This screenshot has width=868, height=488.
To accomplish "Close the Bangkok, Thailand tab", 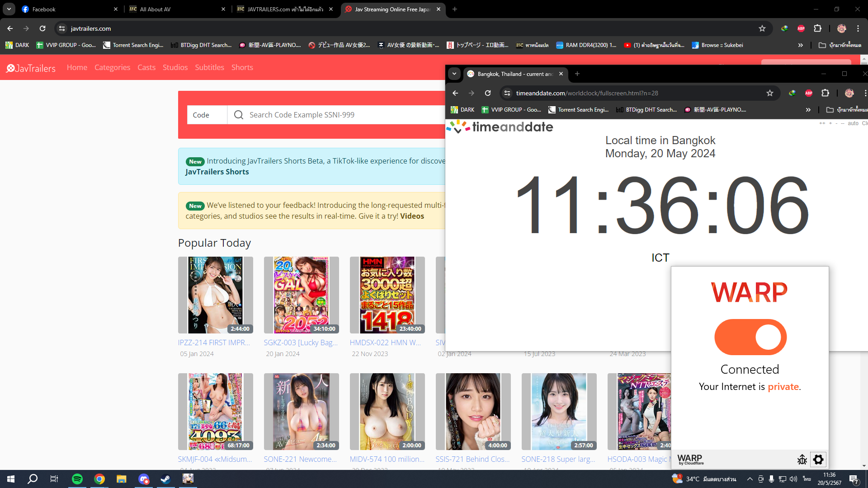I will point(561,74).
